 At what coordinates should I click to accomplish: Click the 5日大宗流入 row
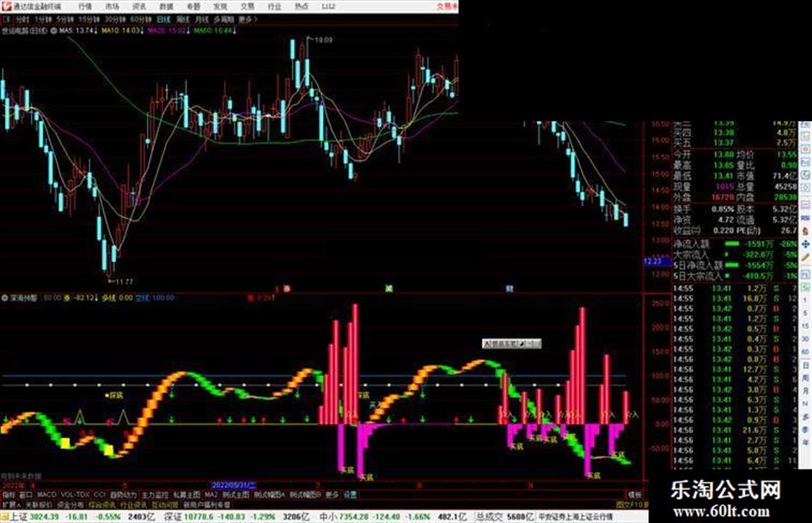click(x=735, y=277)
